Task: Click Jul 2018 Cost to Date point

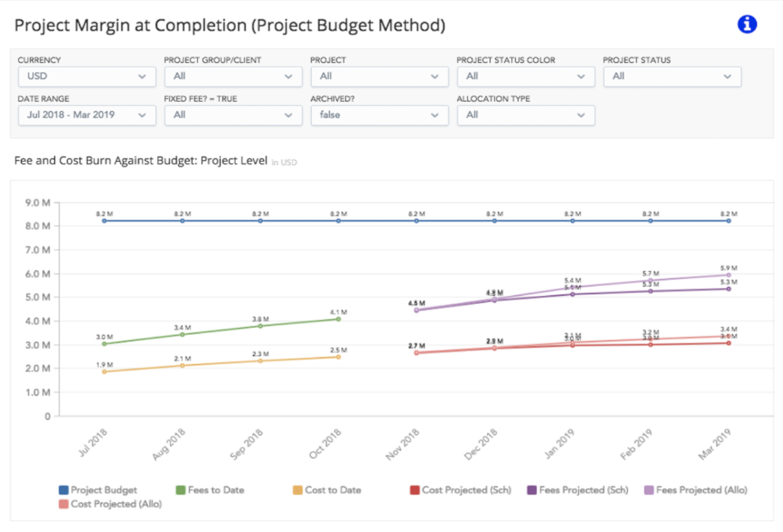Action: 104,372
